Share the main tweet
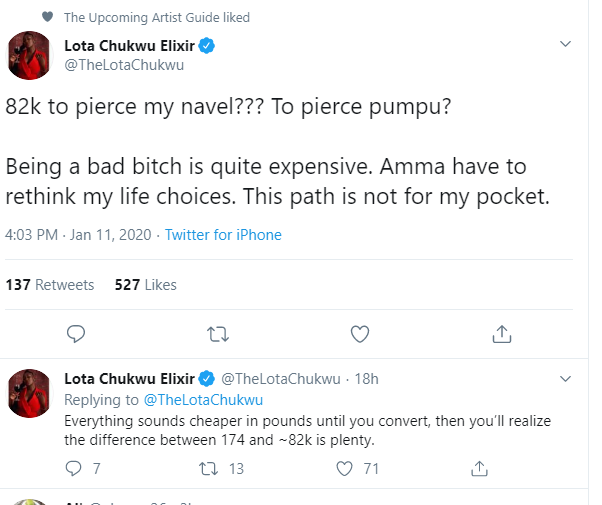The width and height of the screenshot is (602, 505). [x=503, y=333]
